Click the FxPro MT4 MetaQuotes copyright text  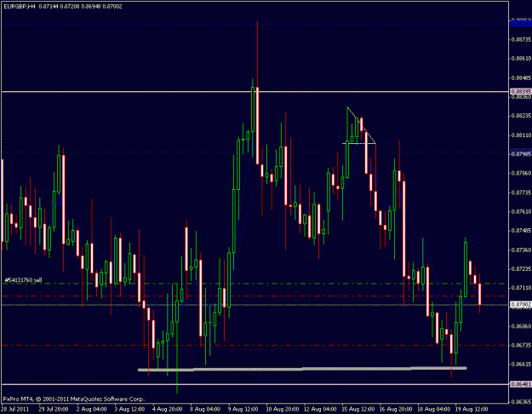pos(73,399)
